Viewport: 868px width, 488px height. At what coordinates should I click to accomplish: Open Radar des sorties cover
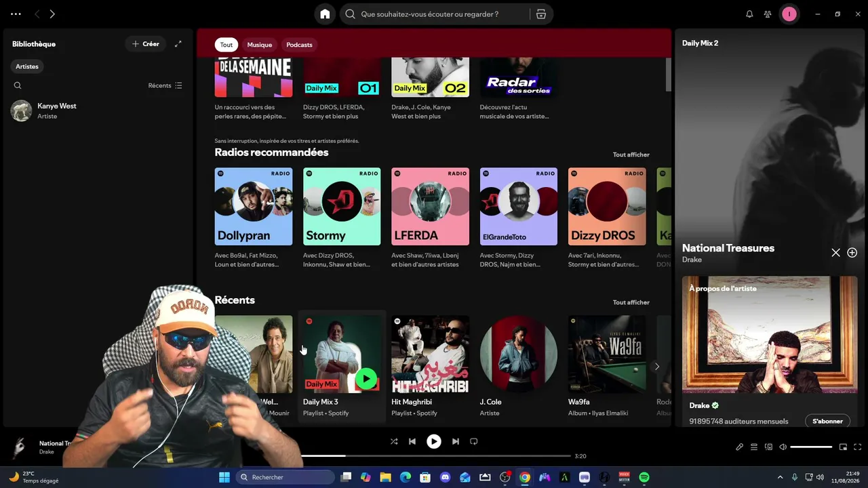pos(519,77)
